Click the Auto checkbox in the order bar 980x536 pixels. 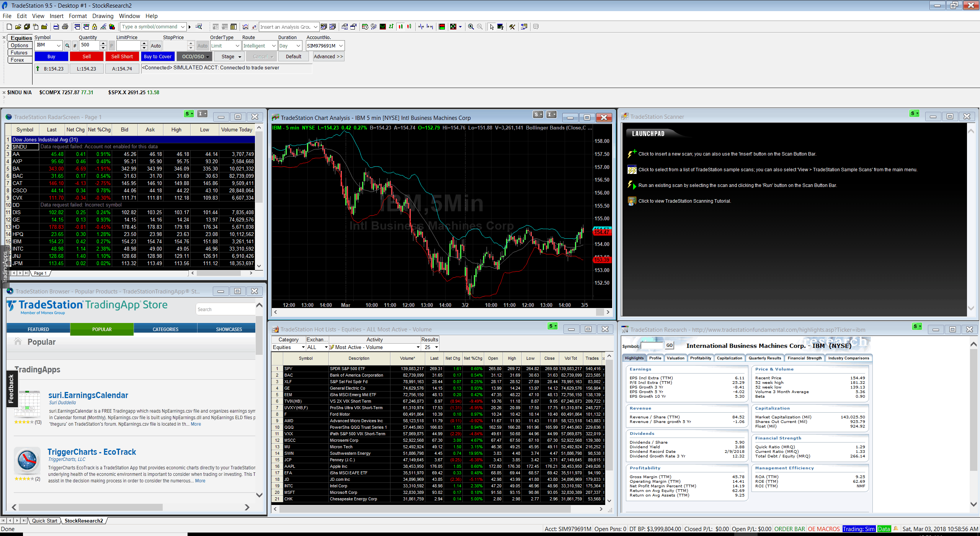pos(155,45)
